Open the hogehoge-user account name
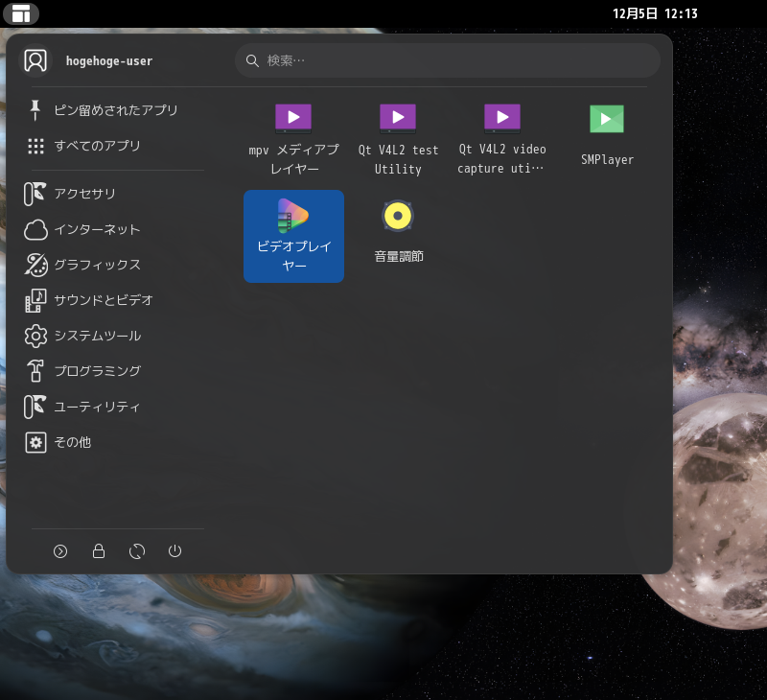 [x=109, y=61]
